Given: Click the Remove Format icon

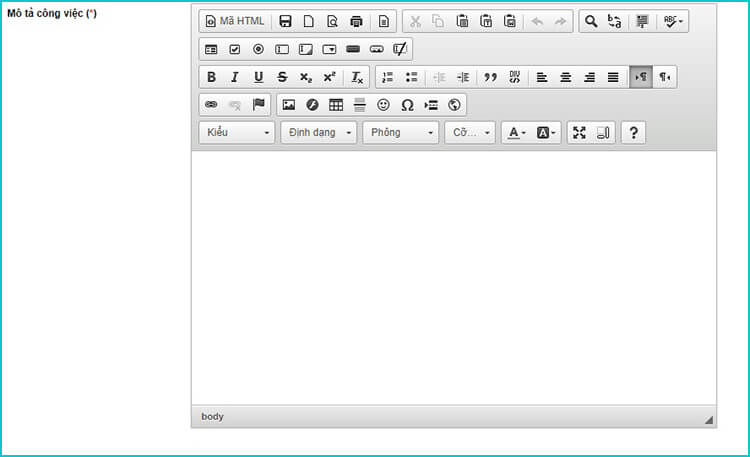Looking at the screenshot, I should pos(357,77).
